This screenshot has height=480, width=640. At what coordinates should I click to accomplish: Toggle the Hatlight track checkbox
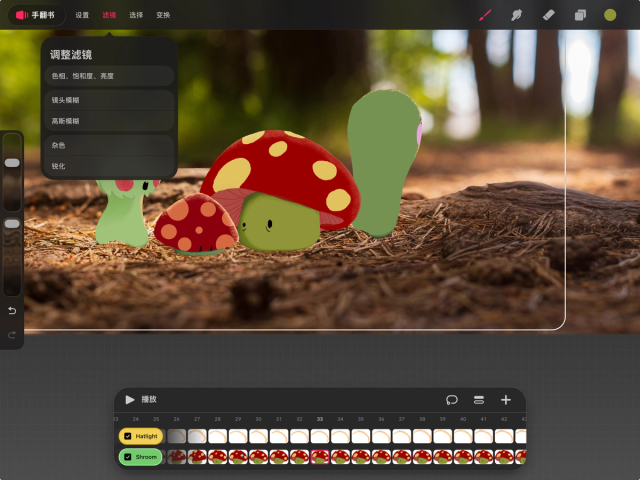128,436
